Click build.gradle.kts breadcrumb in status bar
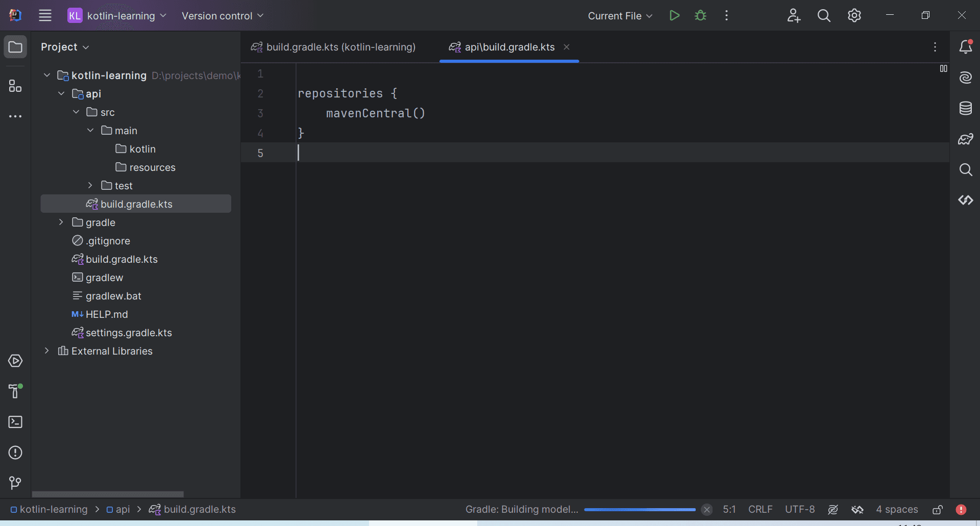Viewport: 980px width, 526px height. (192, 509)
